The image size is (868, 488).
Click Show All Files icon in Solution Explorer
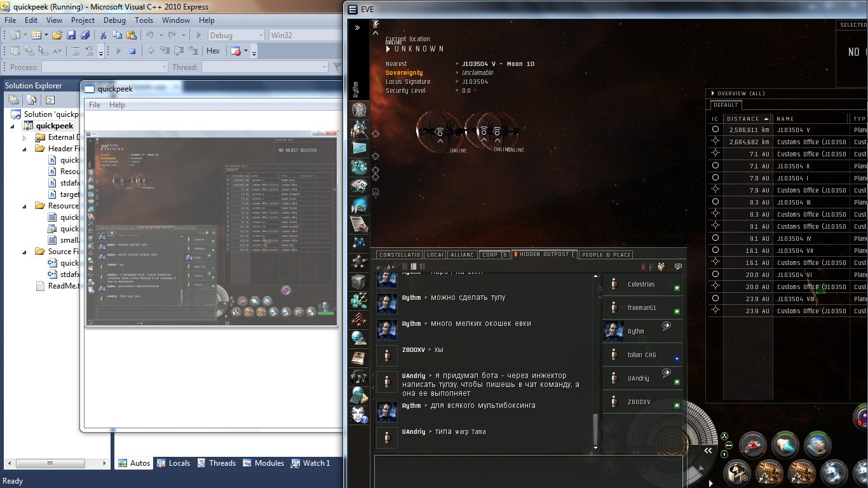coord(31,100)
